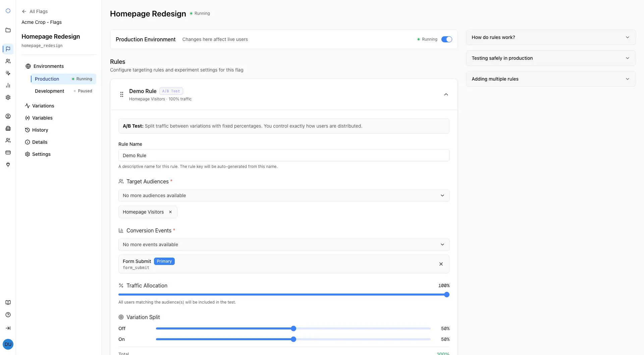Click the Running status beside the page title

[200, 13]
